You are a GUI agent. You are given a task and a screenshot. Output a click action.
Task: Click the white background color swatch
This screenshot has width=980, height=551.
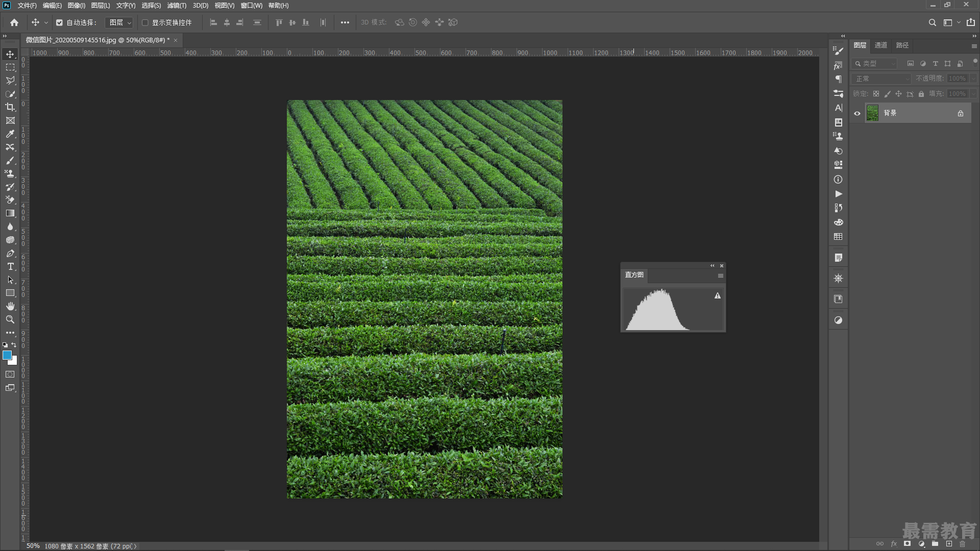tap(14, 362)
